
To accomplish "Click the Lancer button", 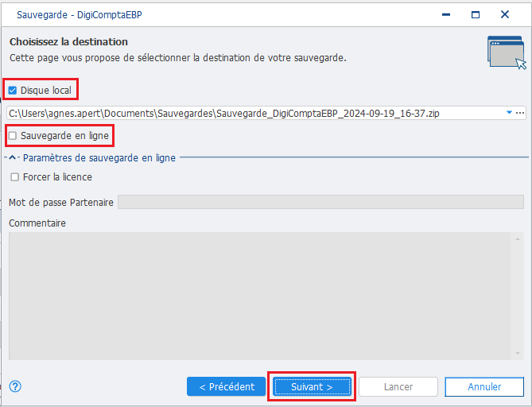I will [x=398, y=386].
